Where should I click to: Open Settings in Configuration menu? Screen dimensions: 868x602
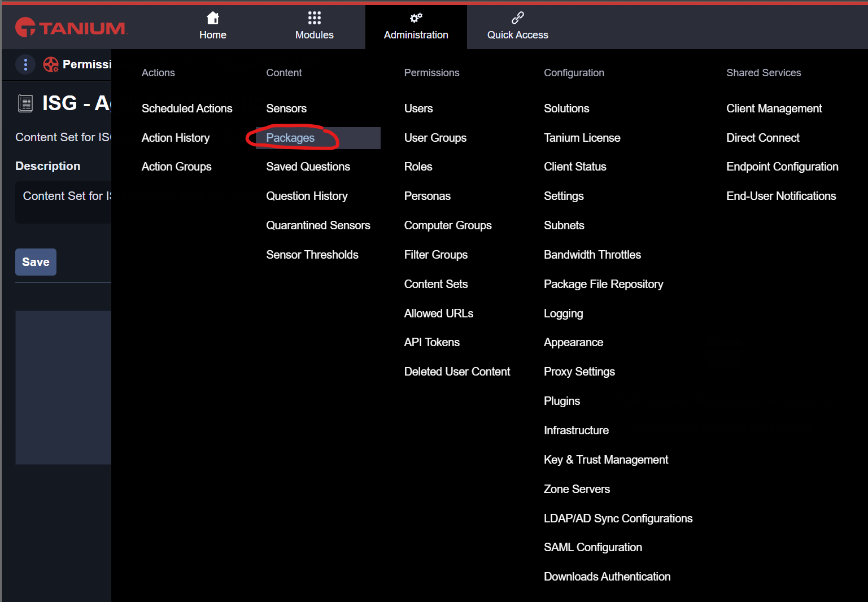pyautogui.click(x=564, y=196)
